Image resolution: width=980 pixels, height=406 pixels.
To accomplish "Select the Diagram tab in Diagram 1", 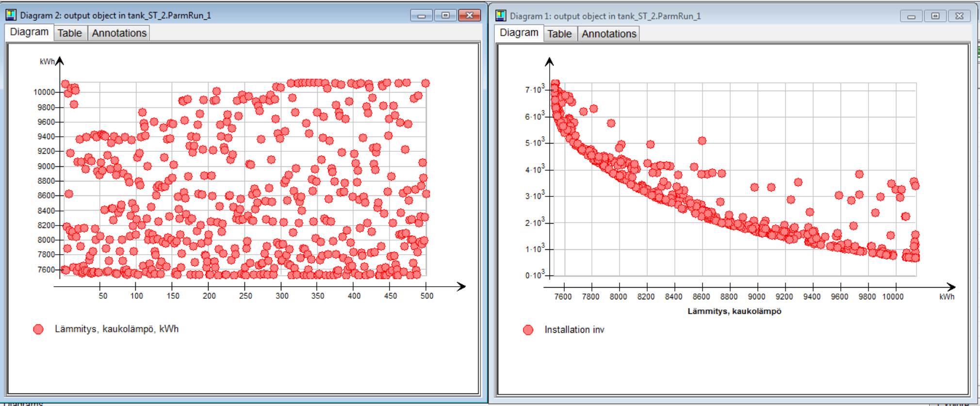I will pyautogui.click(x=519, y=33).
